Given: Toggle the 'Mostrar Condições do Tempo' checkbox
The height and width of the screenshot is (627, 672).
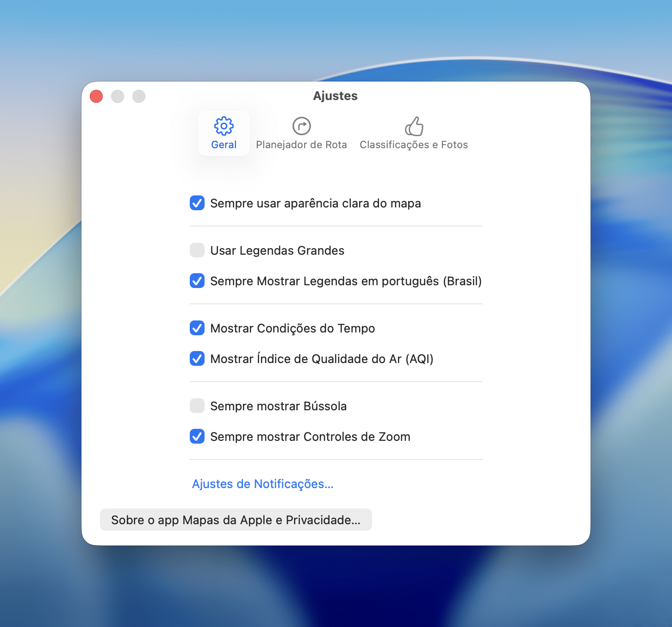Looking at the screenshot, I should point(197,328).
